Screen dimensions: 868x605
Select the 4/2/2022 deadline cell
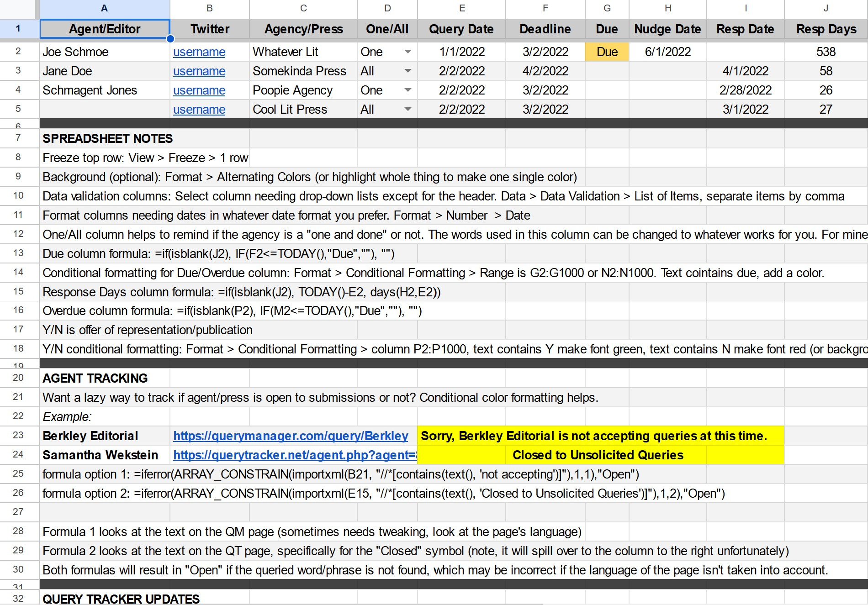click(x=545, y=71)
